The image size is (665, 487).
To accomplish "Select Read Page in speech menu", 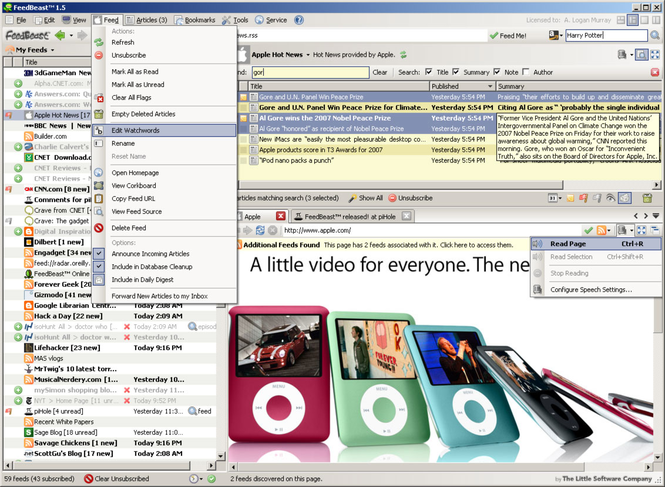I will point(596,244).
